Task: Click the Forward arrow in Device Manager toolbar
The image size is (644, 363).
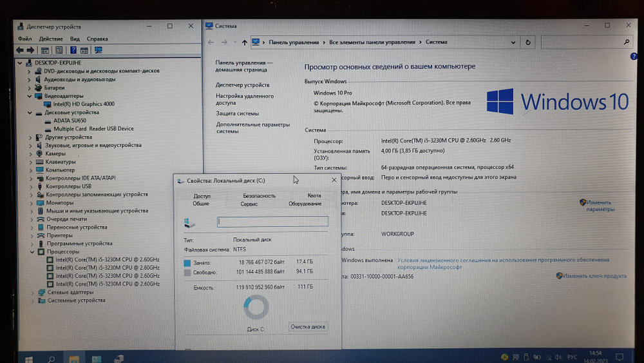Action: pos(30,50)
